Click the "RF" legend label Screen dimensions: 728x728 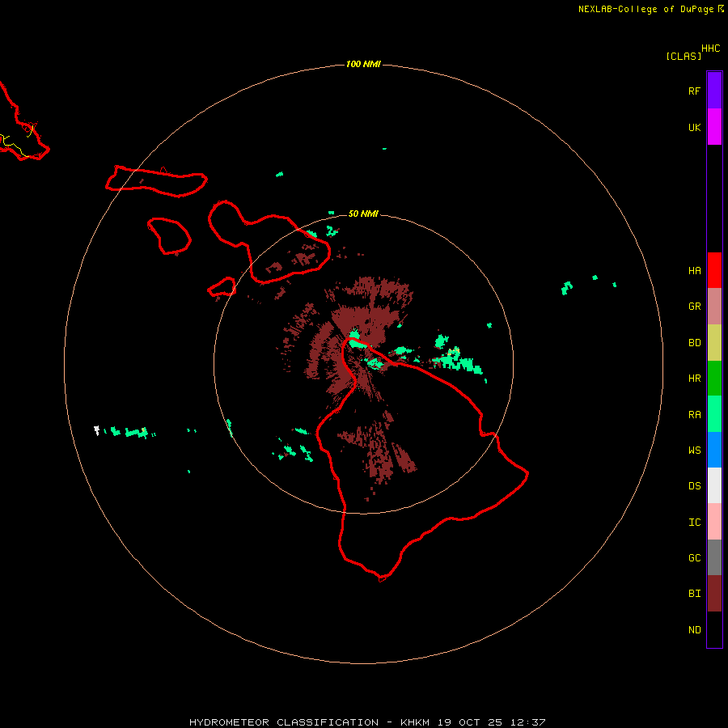click(x=694, y=91)
